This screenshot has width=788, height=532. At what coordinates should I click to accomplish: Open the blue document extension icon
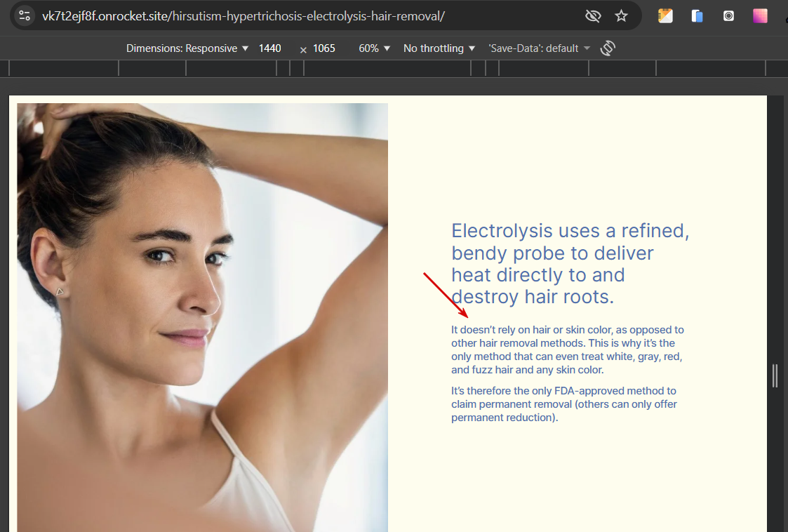click(697, 16)
